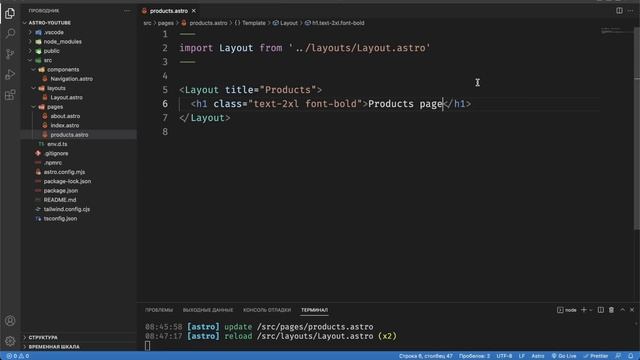Open .gitignore in the file tree
The image size is (640, 360).
(56, 153)
